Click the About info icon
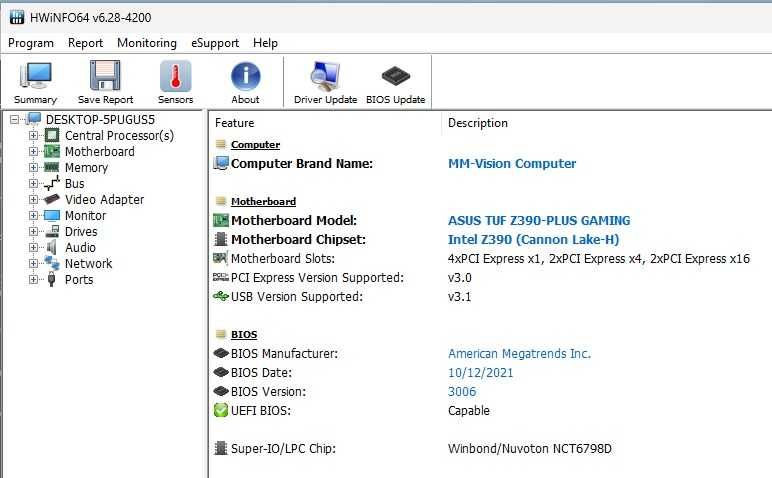The width and height of the screenshot is (772, 478). tap(245, 76)
